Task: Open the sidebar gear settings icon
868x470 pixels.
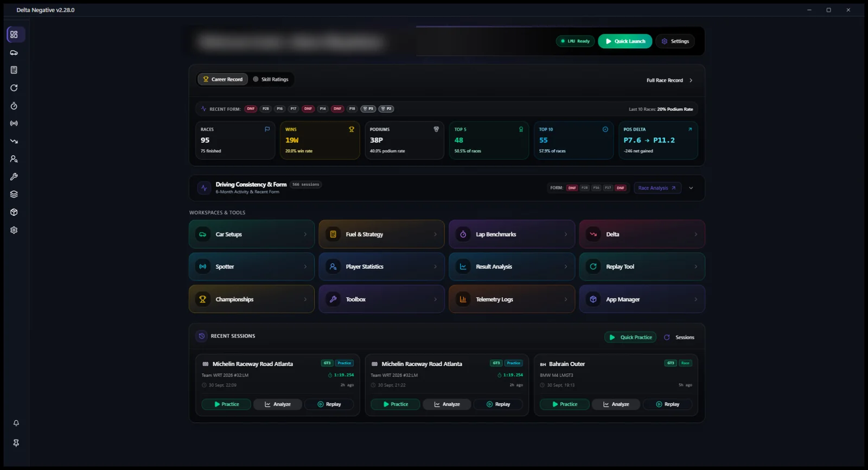Action: point(14,230)
